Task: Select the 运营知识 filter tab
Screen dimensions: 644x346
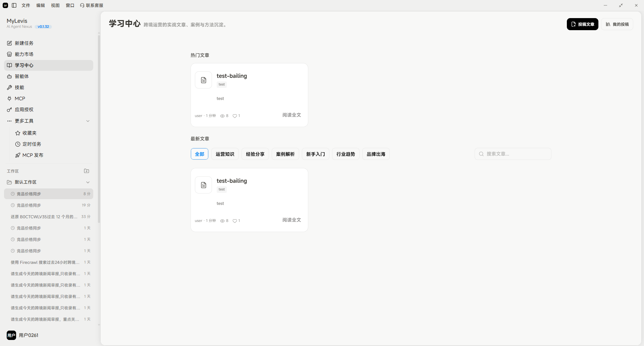Action: pos(225,154)
